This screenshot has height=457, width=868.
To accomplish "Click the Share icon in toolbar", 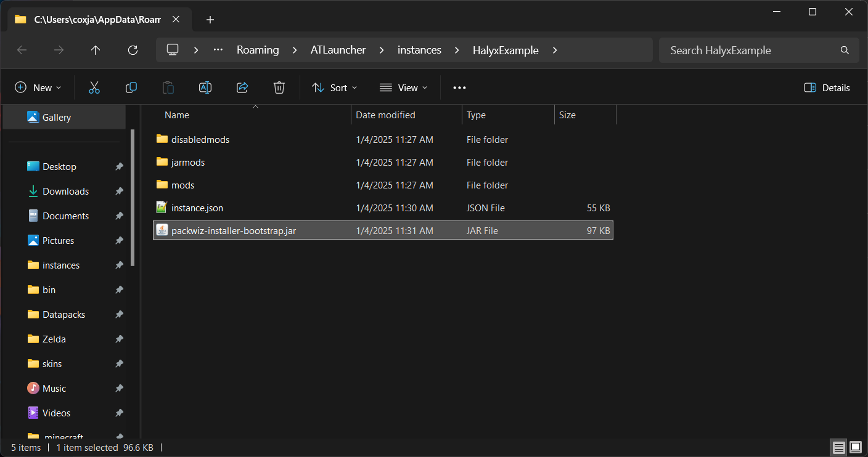I will pos(242,87).
